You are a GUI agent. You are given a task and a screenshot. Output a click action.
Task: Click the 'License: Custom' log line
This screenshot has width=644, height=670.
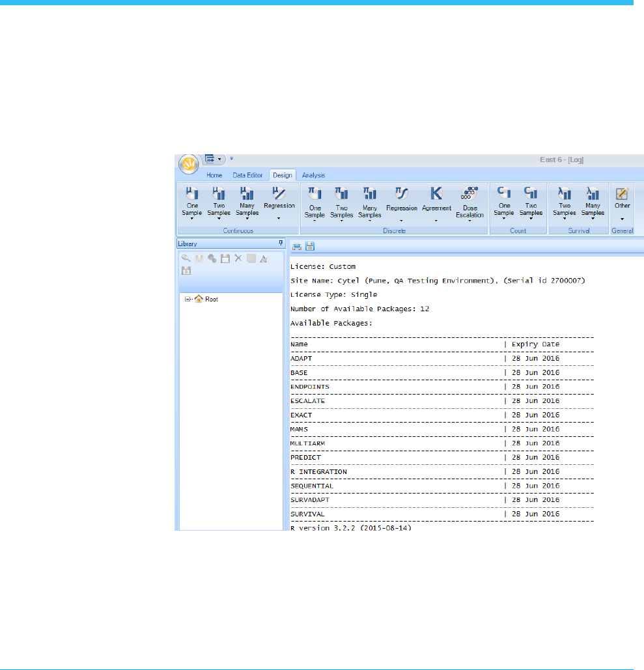pos(323,267)
